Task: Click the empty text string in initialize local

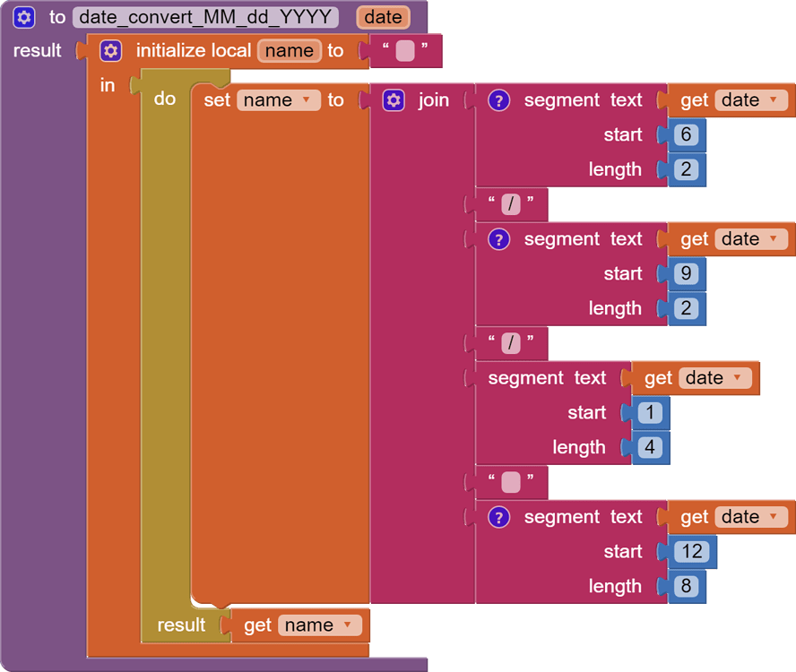Action: 405,51
